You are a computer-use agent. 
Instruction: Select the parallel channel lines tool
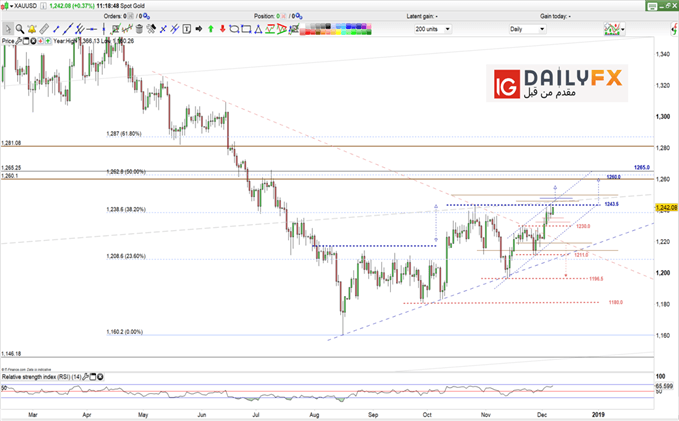tap(79, 29)
